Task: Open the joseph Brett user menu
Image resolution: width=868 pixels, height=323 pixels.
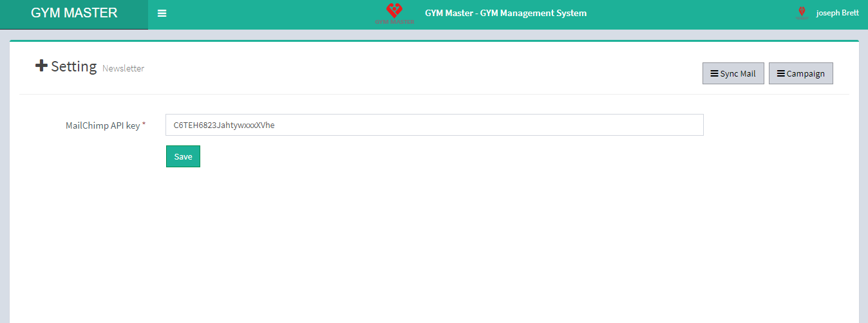Action: point(837,13)
